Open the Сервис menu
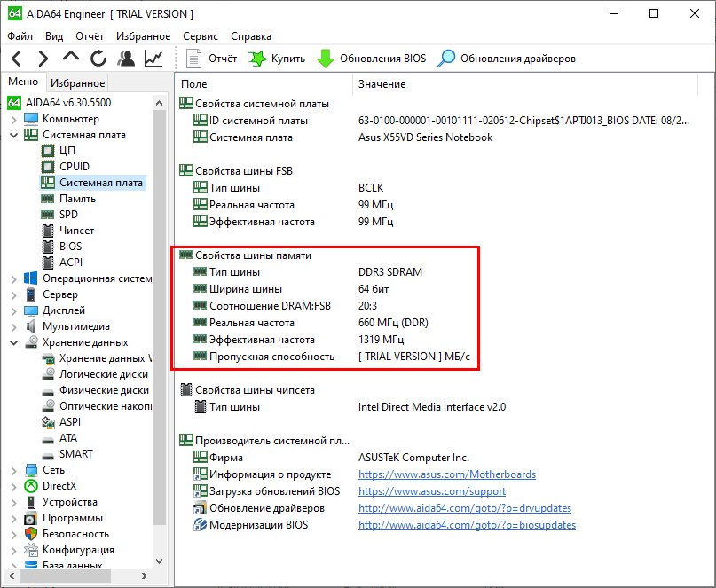The image size is (716, 588). point(201,36)
